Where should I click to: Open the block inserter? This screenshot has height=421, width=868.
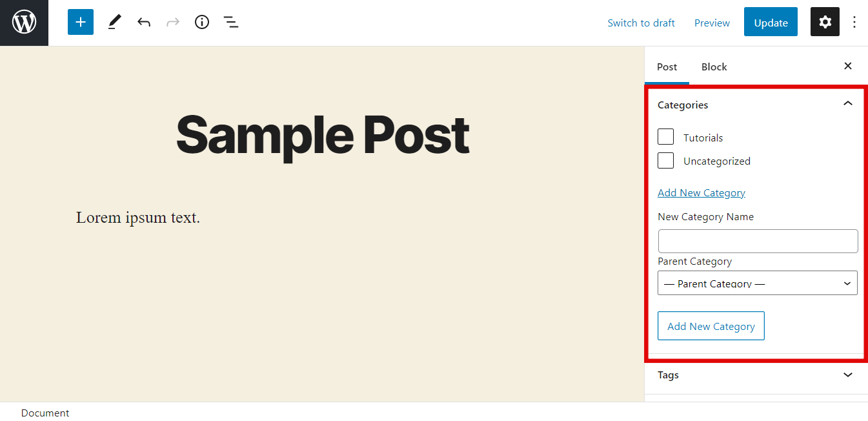coord(80,21)
